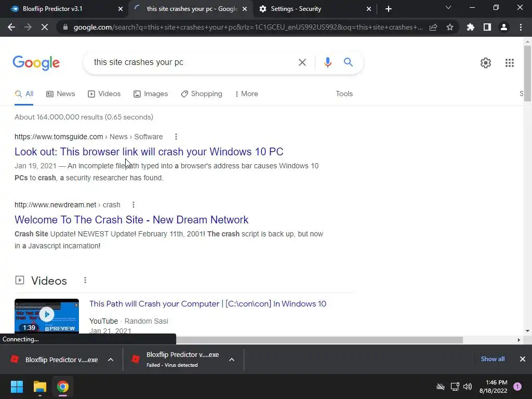532x399 pixels.
Task: Open options for newdream.net result
Action: tap(134, 205)
